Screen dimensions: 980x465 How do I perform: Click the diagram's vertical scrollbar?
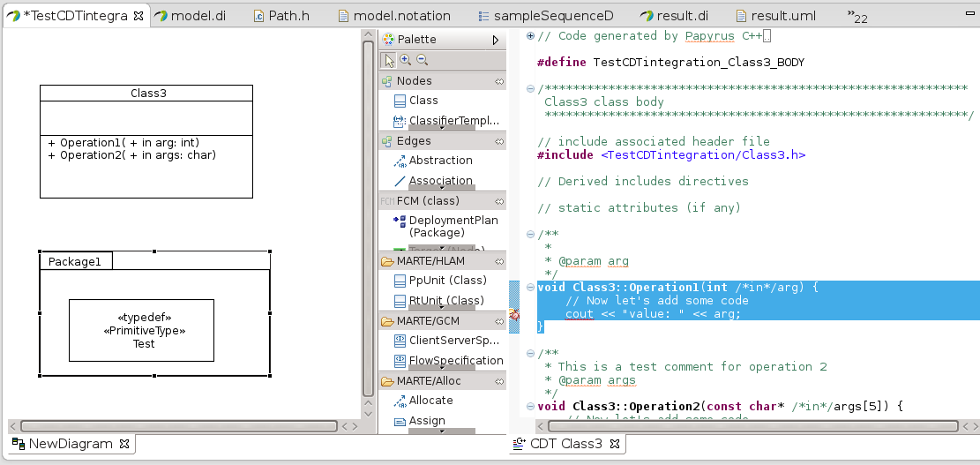coord(369,221)
